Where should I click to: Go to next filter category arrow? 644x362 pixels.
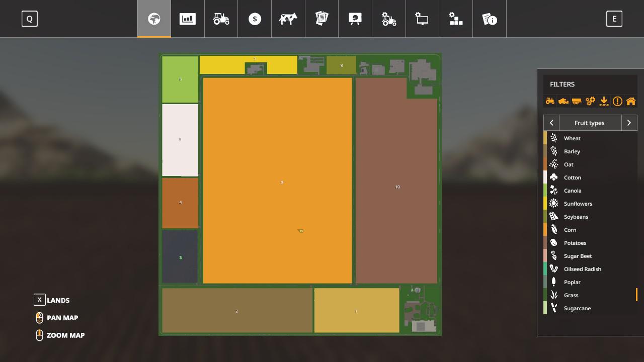[629, 123]
